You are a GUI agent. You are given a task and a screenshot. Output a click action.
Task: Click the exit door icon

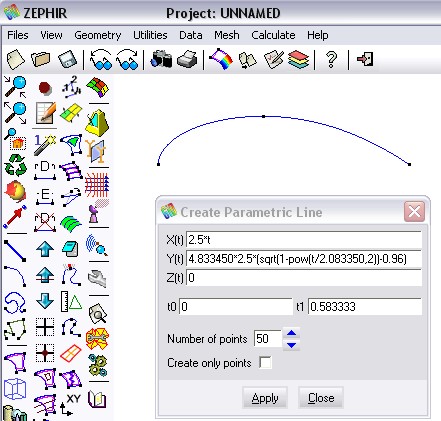365,59
